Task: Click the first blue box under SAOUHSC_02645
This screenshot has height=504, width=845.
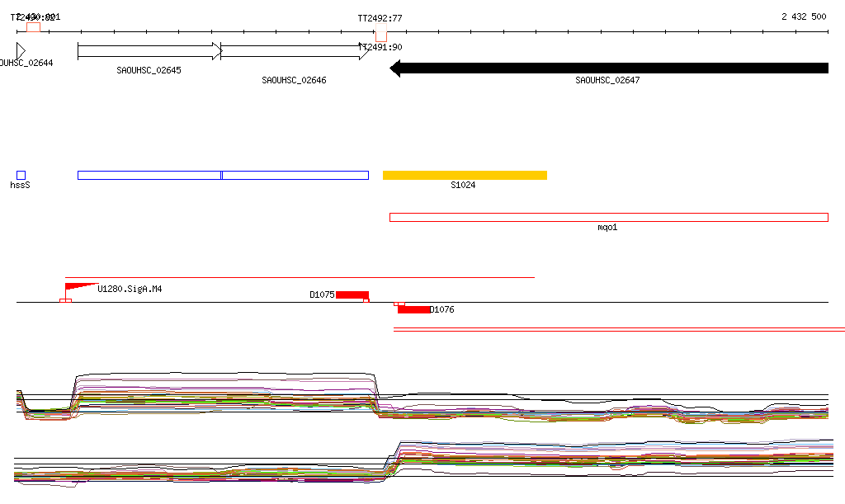Action: point(149,175)
